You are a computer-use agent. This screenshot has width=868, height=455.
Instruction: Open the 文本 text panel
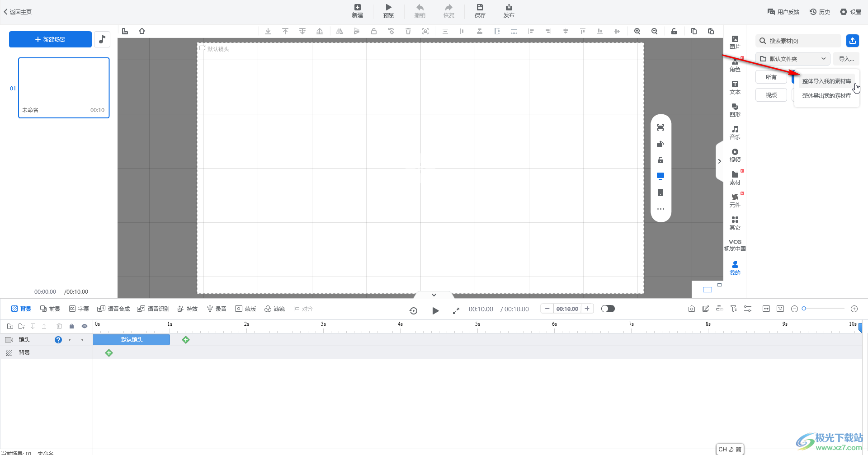pos(735,88)
